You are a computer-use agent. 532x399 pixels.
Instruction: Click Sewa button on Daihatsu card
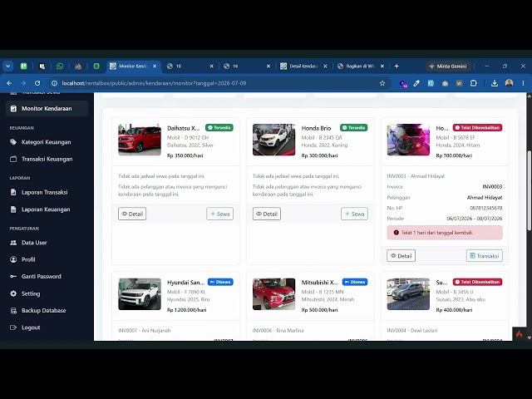click(219, 214)
